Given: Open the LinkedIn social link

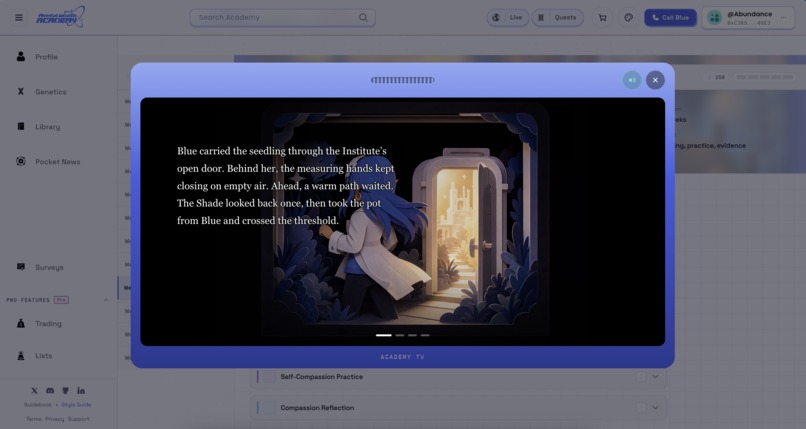Looking at the screenshot, I should tap(81, 390).
